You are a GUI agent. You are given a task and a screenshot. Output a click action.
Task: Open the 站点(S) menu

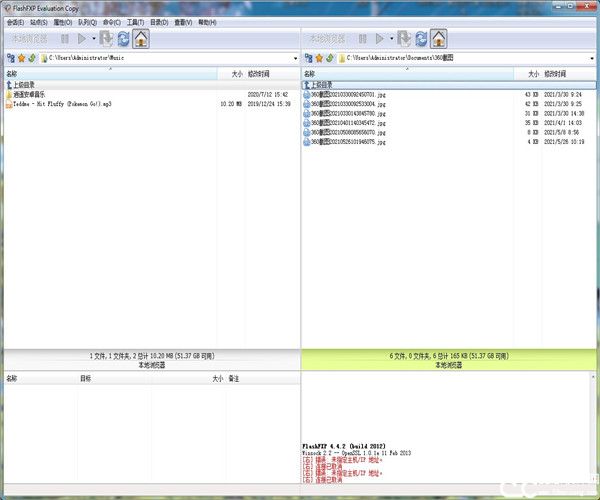(37, 20)
